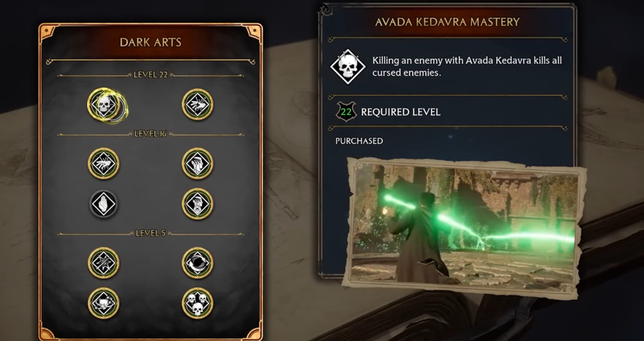Click the Level 22 section label
Viewport: 644px width, 341px height.
(x=150, y=75)
